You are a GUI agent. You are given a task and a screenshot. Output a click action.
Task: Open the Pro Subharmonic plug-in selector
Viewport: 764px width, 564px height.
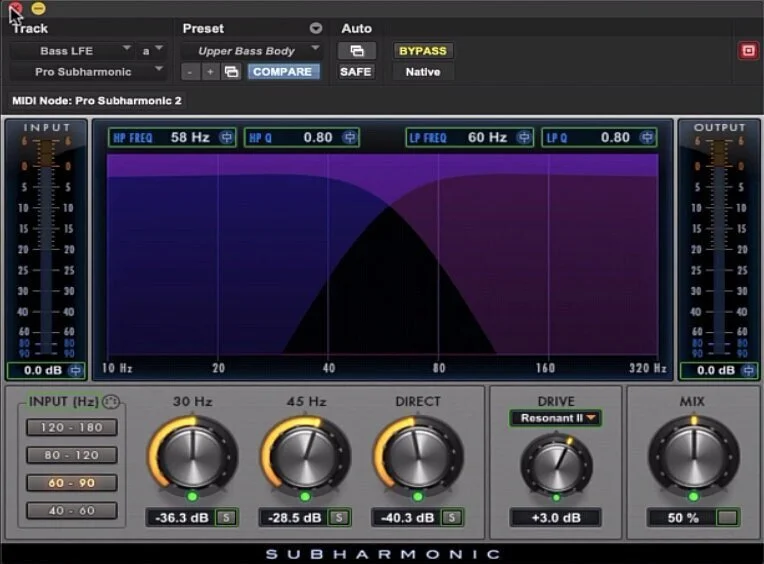88,72
